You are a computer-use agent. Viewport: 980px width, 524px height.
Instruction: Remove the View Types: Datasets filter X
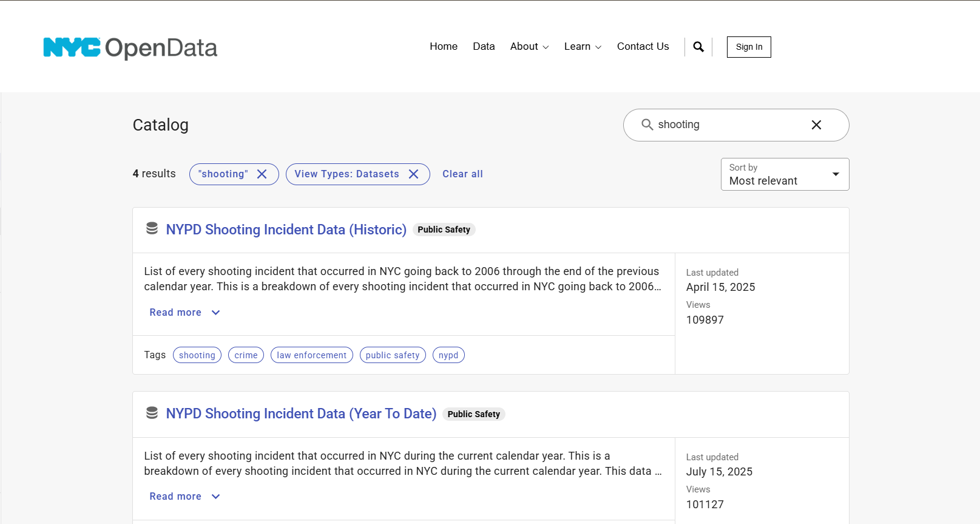click(x=414, y=174)
